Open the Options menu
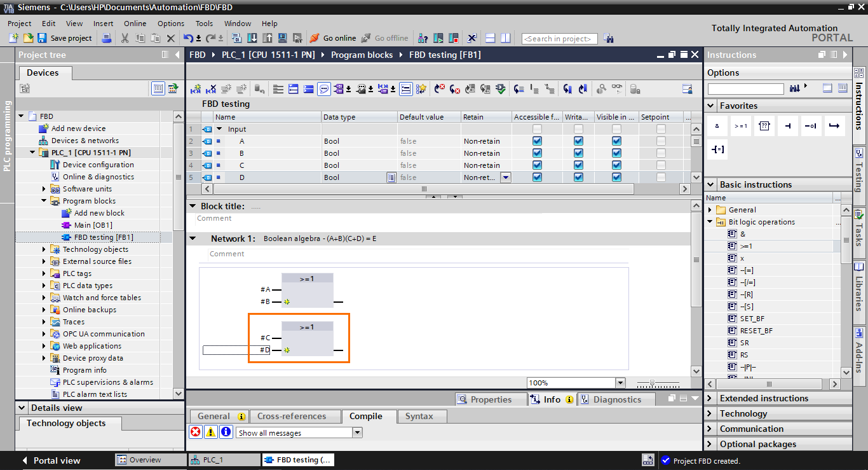Screen dimensions: 868x470 [x=170, y=24]
